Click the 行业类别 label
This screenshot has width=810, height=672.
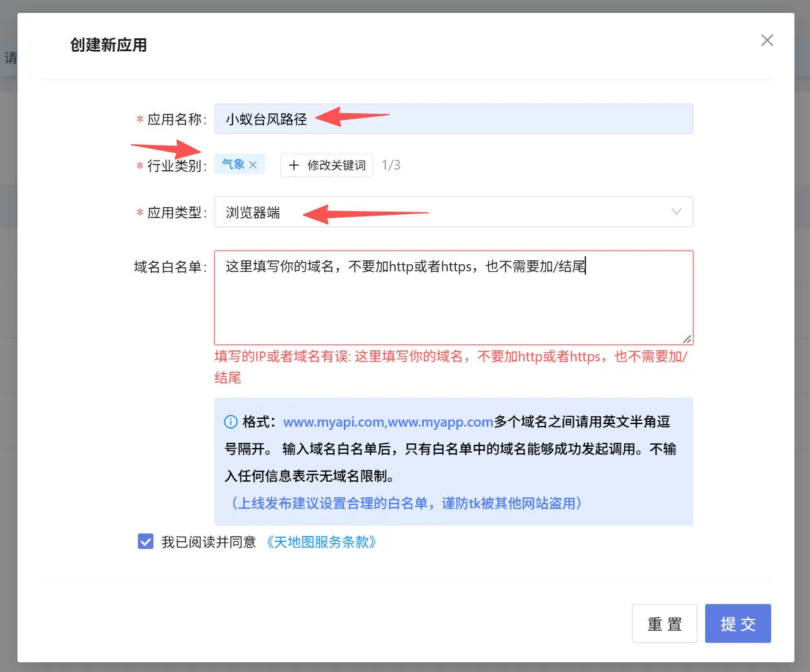coord(175,166)
